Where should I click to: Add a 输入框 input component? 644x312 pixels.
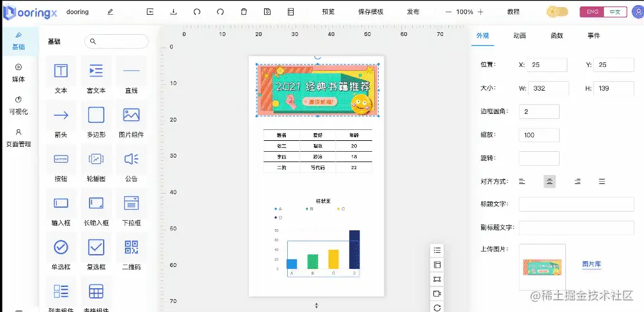[x=61, y=208]
